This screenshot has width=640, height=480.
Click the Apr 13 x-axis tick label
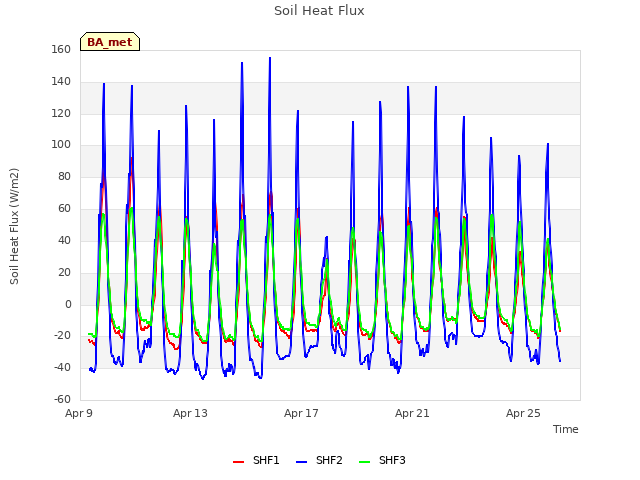click(x=190, y=413)
